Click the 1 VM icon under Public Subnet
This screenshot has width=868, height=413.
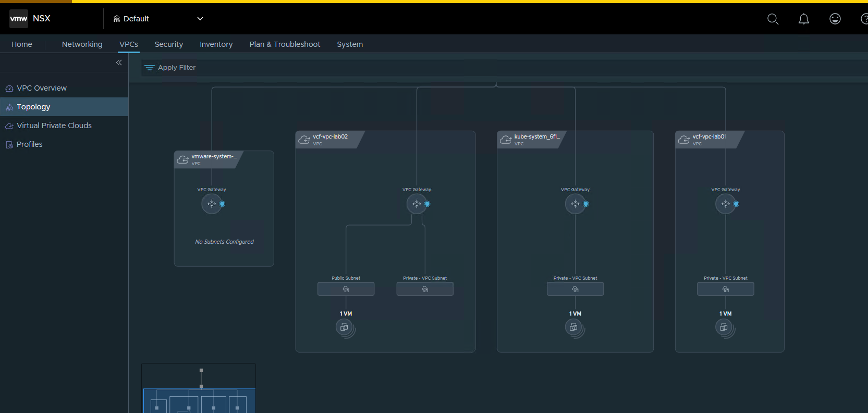(x=344, y=328)
